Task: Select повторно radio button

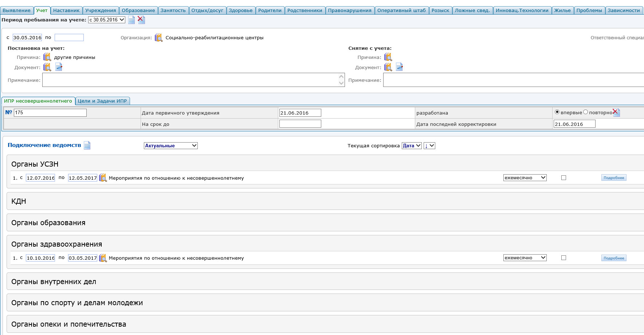Action: tap(585, 112)
